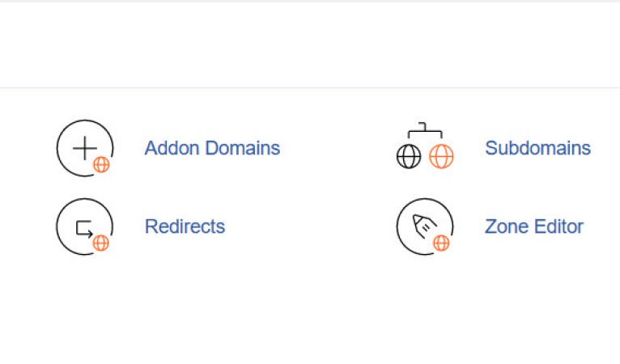Click the orange globe badge on Redirects icon
Screen dimensions: 620x364
(101, 243)
